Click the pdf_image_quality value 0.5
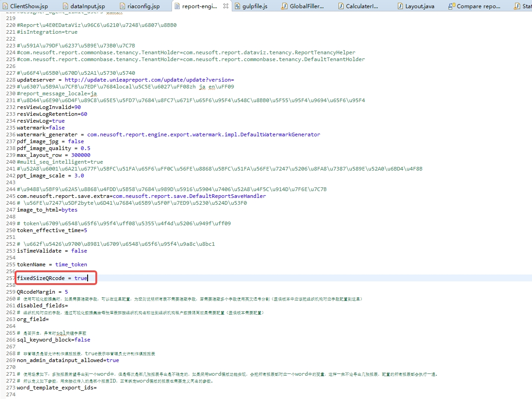 click(85, 148)
